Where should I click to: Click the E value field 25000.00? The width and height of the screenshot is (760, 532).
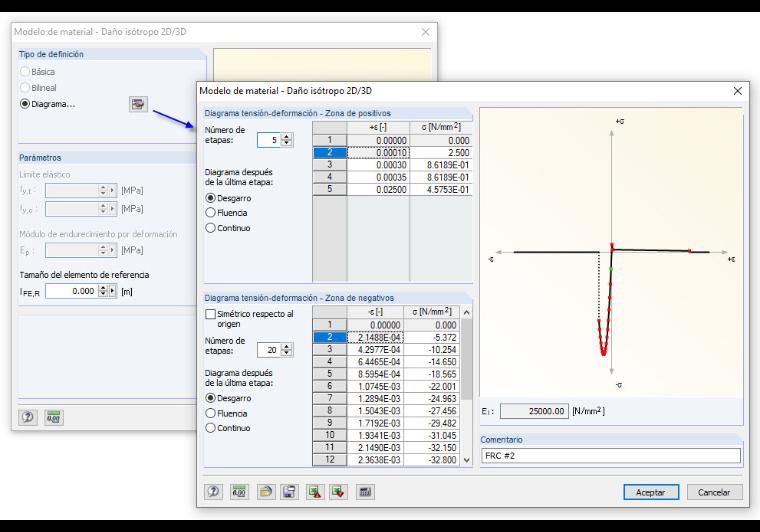point(534,411)
